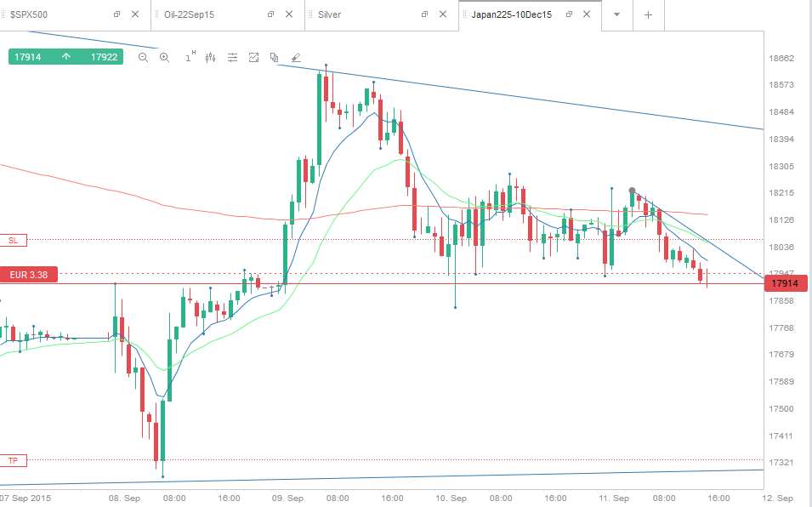
Task: Click the current price tag 17914 on axis
Action: coord(785,283)
